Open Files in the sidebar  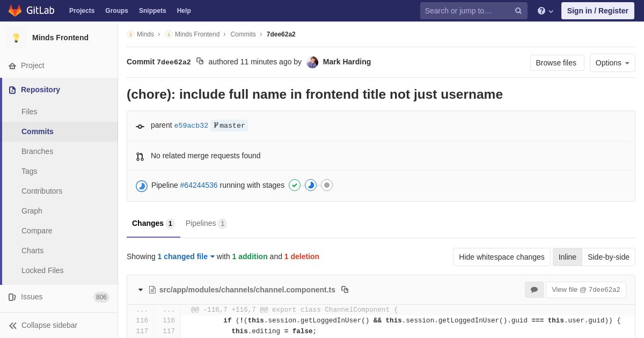coord(59,112)
